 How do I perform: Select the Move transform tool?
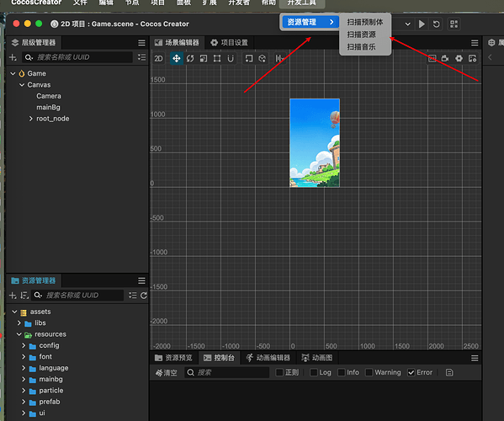coord(177,59)
